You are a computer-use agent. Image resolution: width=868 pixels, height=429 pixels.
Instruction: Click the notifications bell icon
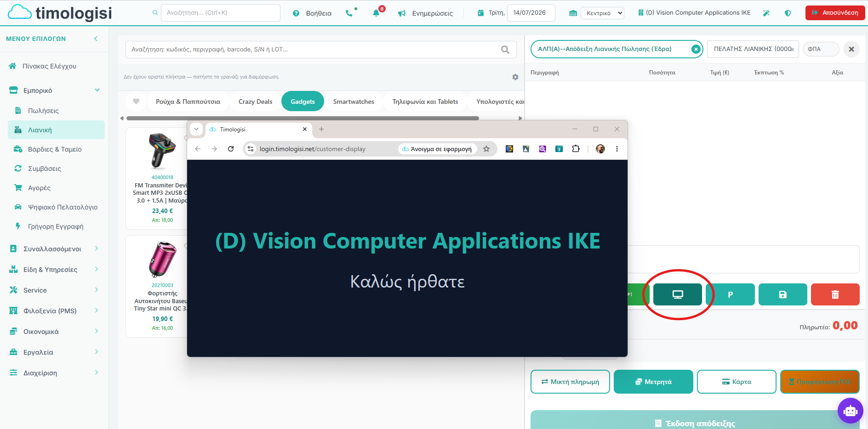(x=376, y=13)
